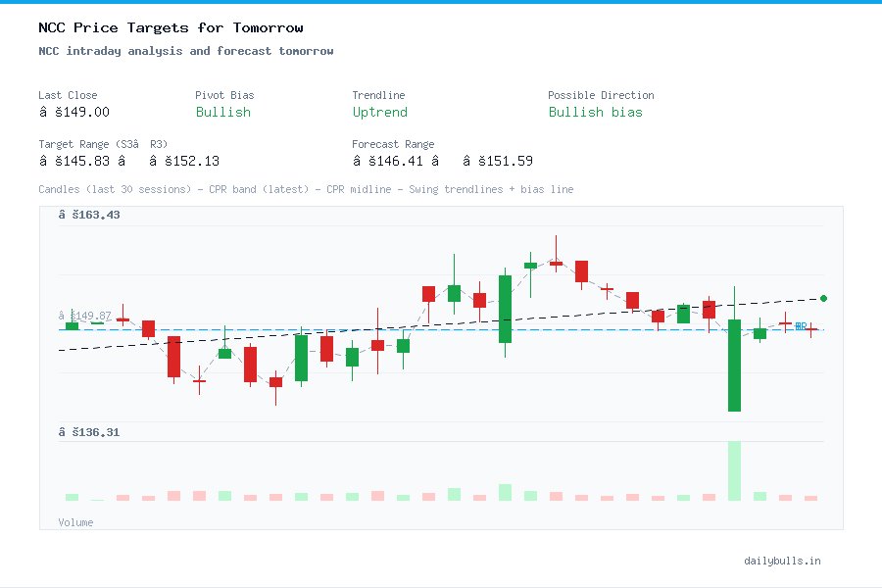Click the green forecast dot marker
This screenshot has width=882, height=588.
824,297
